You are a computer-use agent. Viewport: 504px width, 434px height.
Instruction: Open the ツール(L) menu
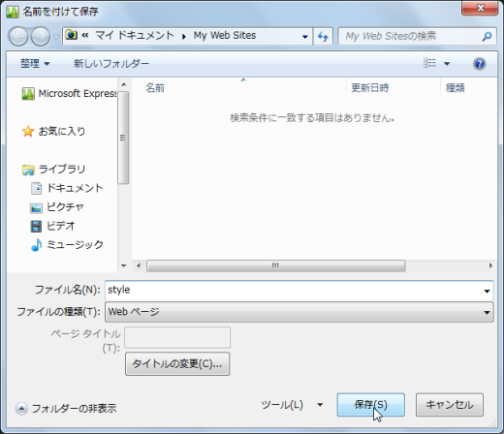coord(282,405)
